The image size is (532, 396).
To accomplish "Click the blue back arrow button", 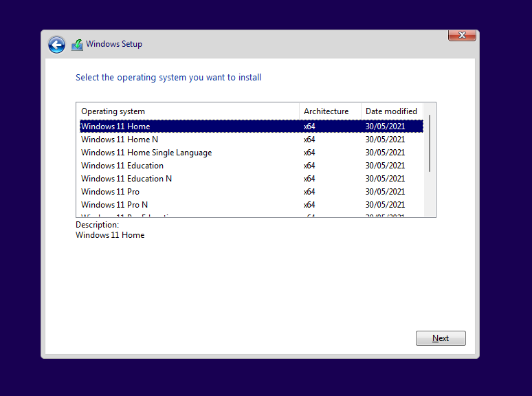I will 56,45.
